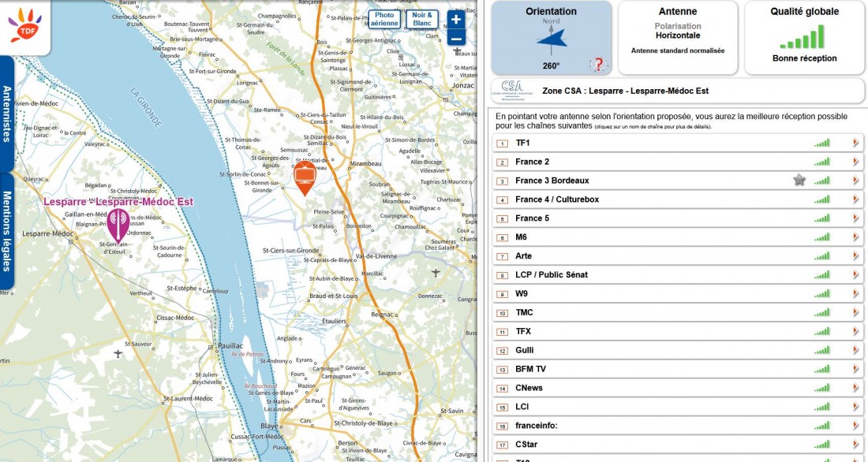Switch map to Photo aérienne view
The image size is (868, 462).
[x=384, y=19]
